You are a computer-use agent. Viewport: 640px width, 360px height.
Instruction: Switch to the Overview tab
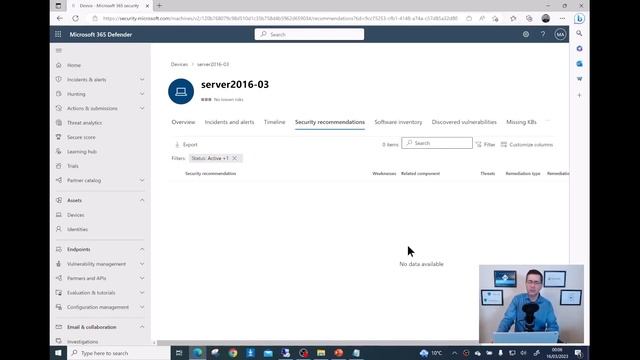[183, 122]
